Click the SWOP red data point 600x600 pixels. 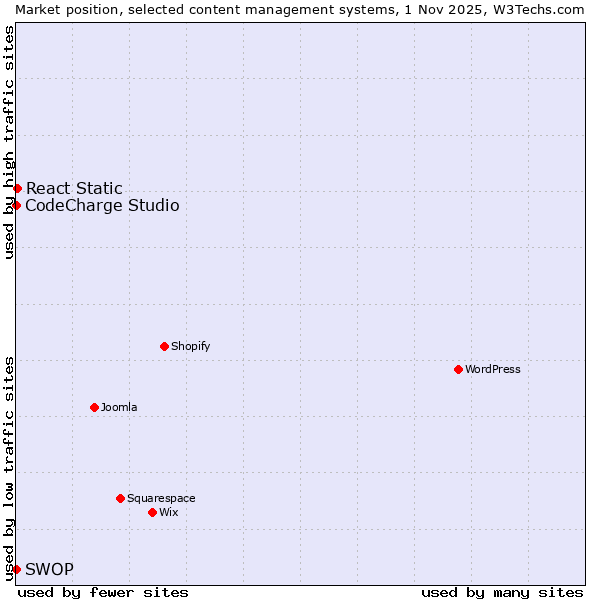coord(16,569)
